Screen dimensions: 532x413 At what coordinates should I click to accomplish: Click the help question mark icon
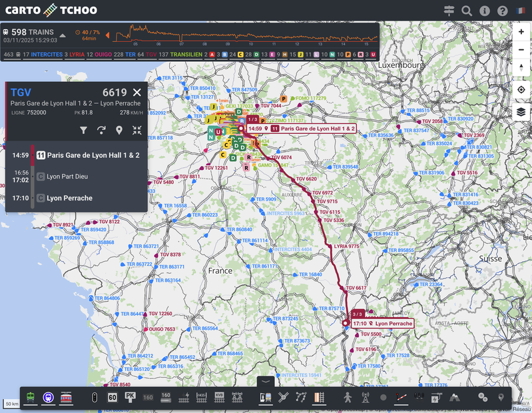[x=503, y=11]
